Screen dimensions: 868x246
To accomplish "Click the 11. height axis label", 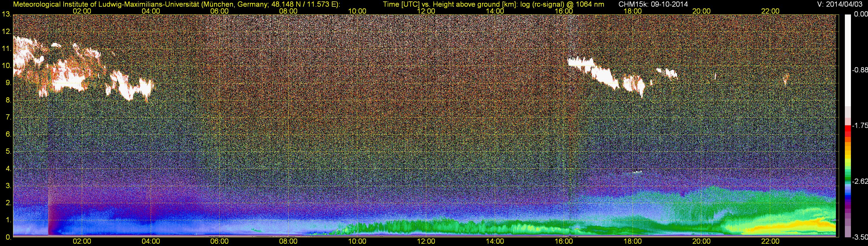I will (x=7, y=49).
